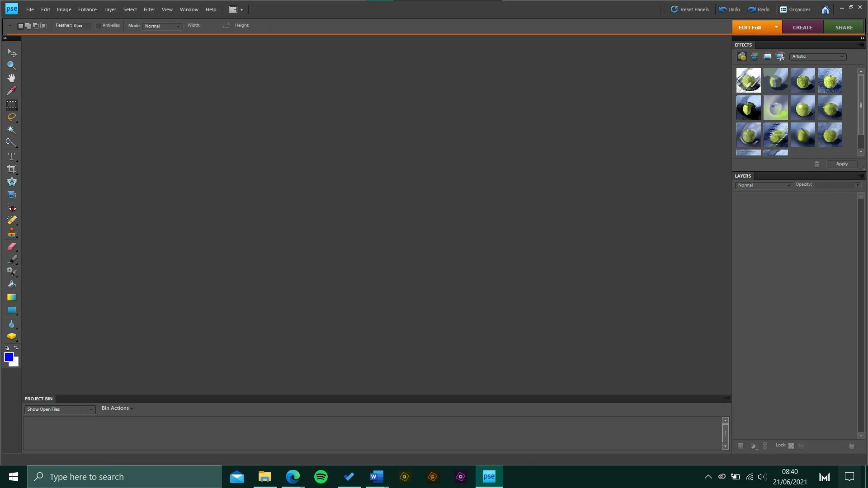
Task: Toggle Lock transparent pixels in Layers panel
Action: click(x=791, y=446)
